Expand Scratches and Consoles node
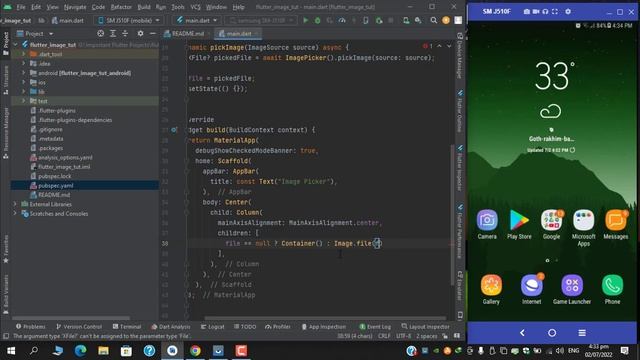 coord(15,213)
